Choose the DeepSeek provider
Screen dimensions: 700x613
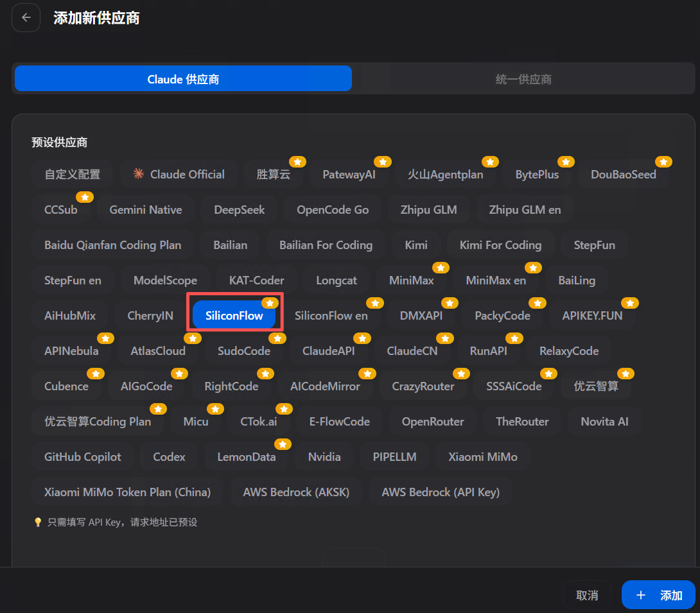240,209
